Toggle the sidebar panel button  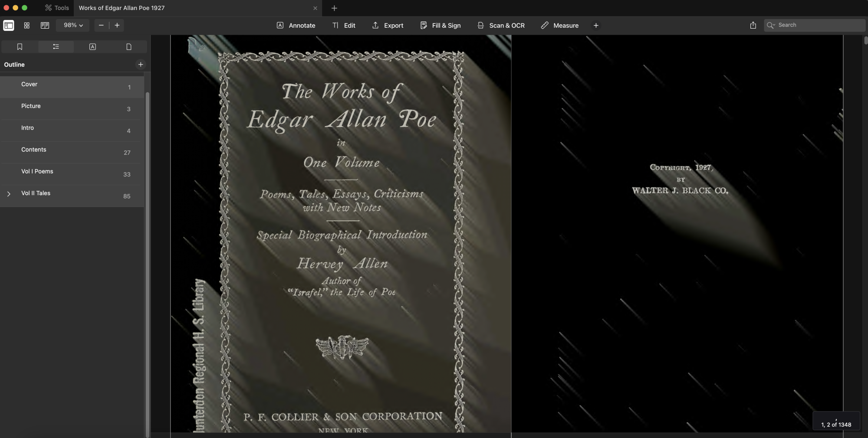click(9, 25)
